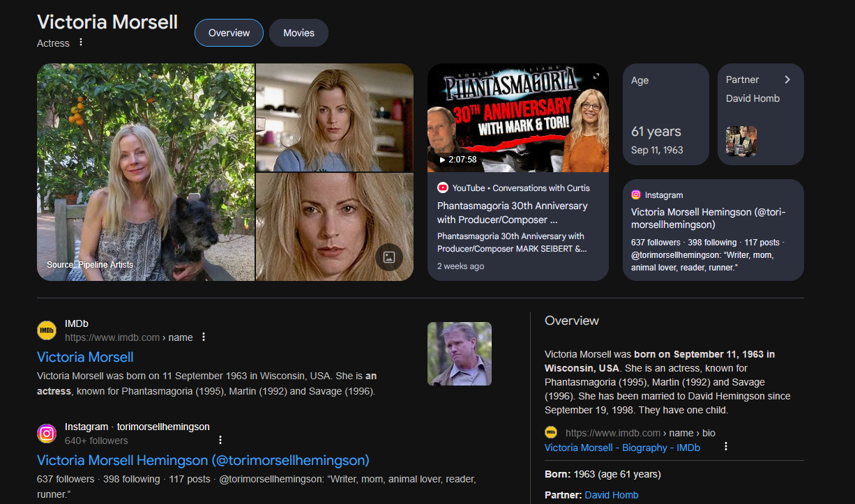Click the expand icon on the video thumbnail
This screenshot has height=504, width=855.
tap(596, 76)
